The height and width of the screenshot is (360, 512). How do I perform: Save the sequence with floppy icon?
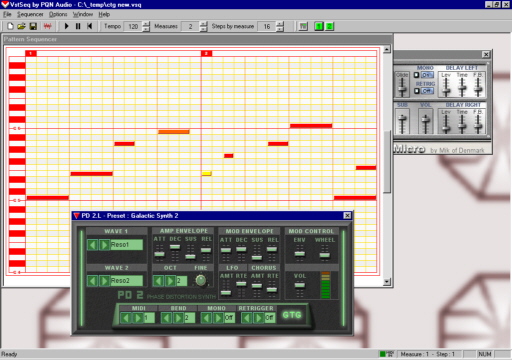(x=33, y=26)
